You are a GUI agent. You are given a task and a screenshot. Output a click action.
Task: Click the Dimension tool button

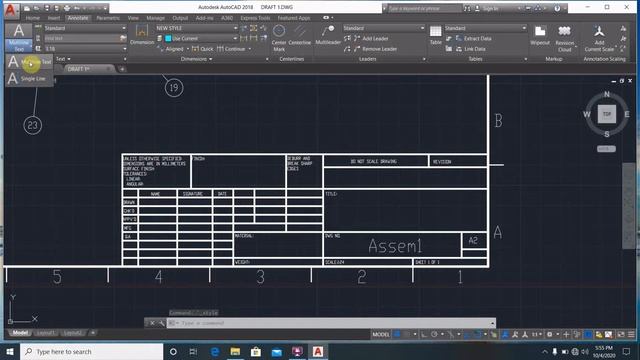[142, 34]
